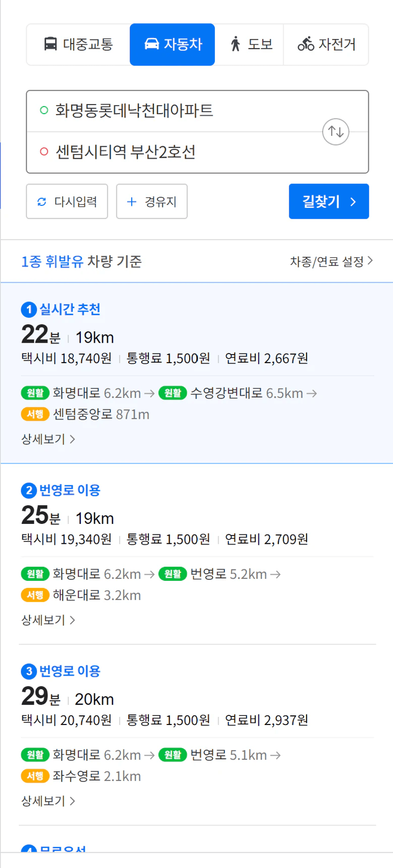
Task: Click the 길찾기 button
Action: tap(329, 202)
